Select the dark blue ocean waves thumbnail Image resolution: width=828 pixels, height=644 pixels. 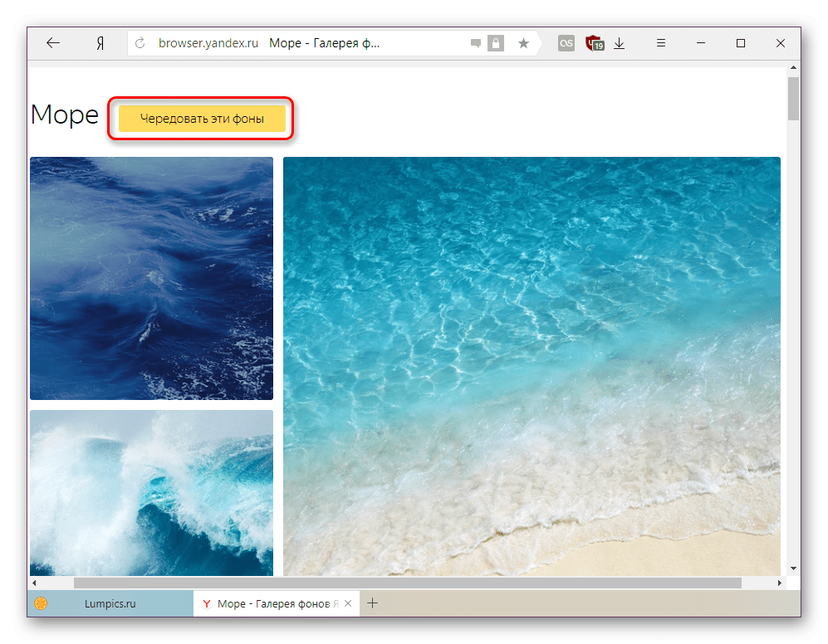(x=151, y=278)
